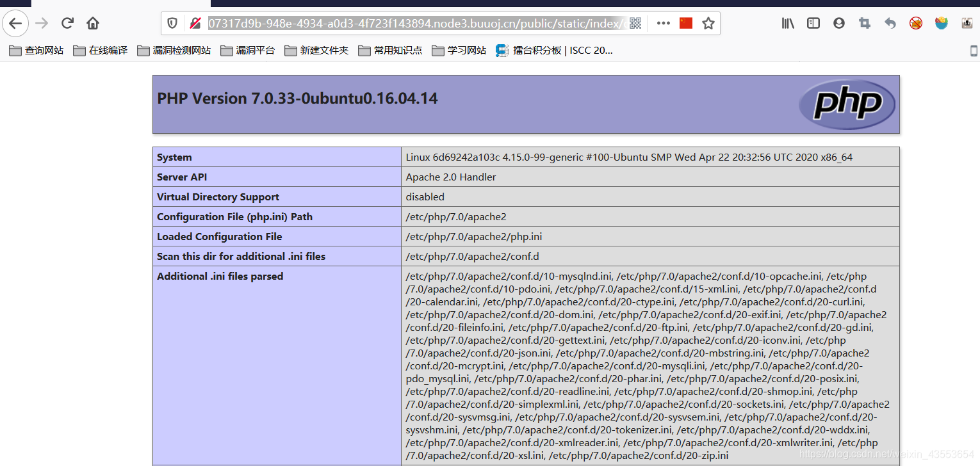Open the 新建文件夹 bookmarks folder

317,51
